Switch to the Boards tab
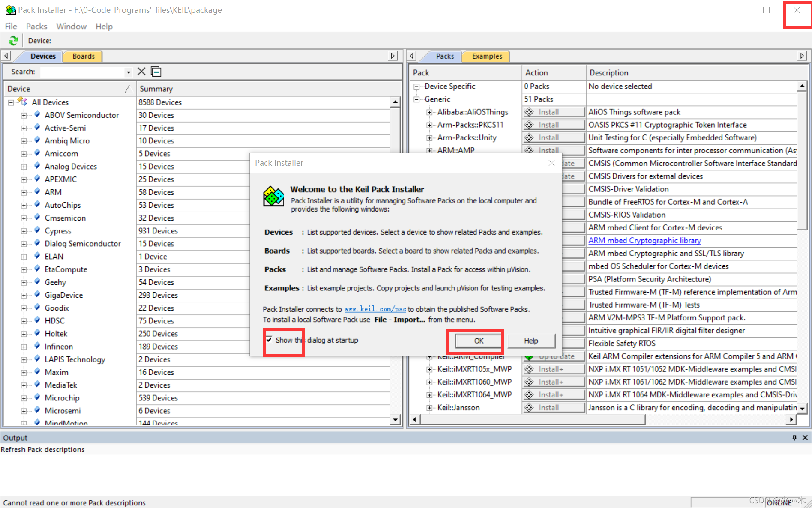The image size is (812, 508). click(84, 56)
